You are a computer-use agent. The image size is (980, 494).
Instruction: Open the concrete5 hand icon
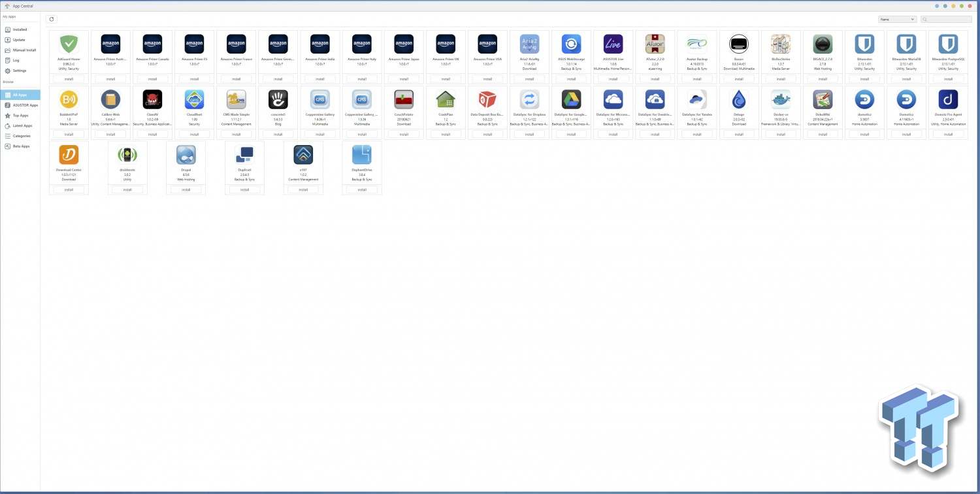click(278, 99)
